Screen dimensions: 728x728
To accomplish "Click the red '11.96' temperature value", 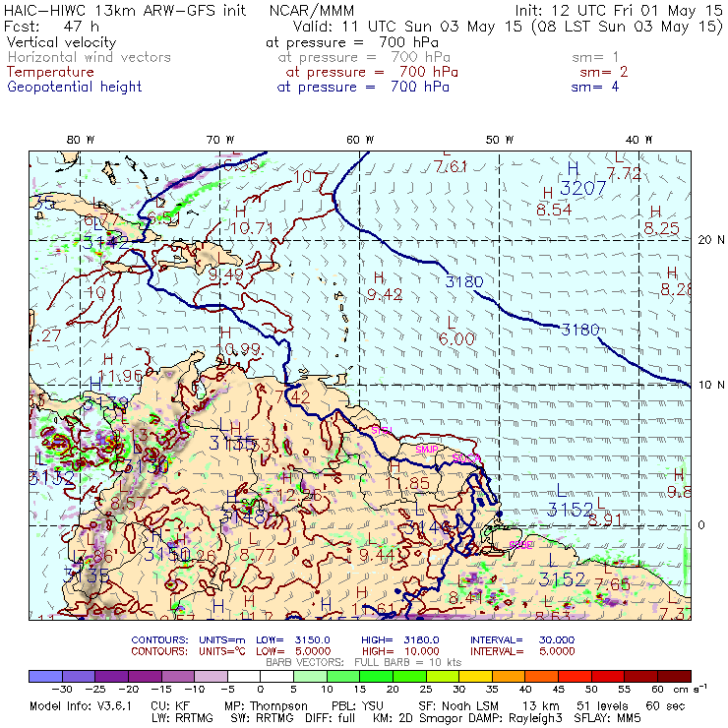I will (120, 376).
